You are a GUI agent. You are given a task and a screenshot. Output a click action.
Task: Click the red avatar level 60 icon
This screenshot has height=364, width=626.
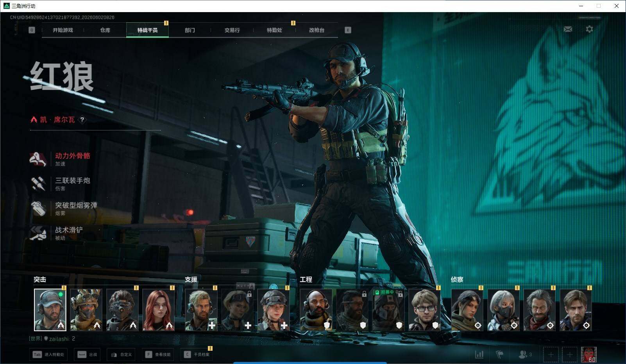588,355
